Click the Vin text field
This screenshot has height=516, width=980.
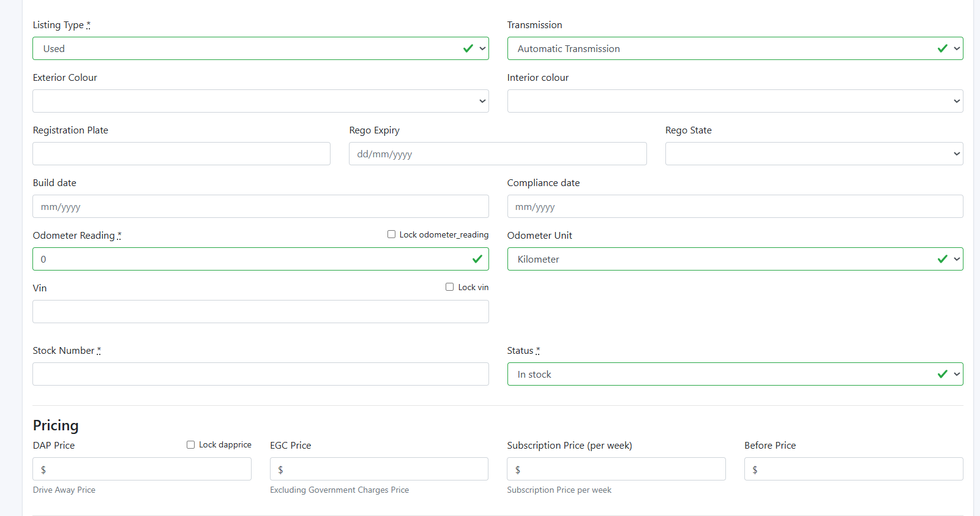point(260,312)
